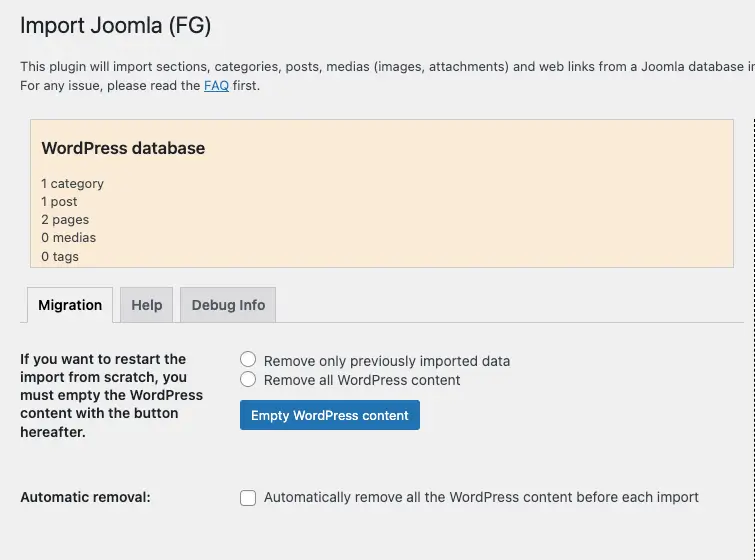Click the 'WordPress database' heading
This screenshot has width=755, height=560.
pyautogui.click(x=123, y=148)
